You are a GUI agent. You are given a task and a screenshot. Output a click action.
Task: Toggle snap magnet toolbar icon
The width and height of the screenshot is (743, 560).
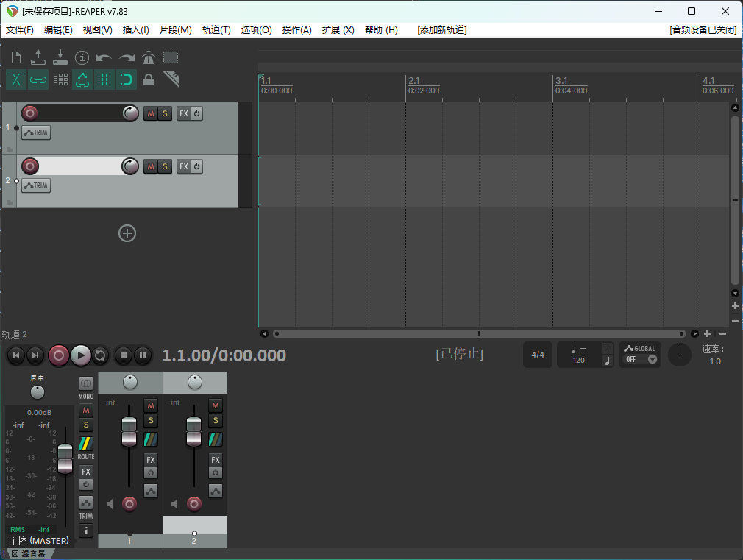click(x=126, y=79)
